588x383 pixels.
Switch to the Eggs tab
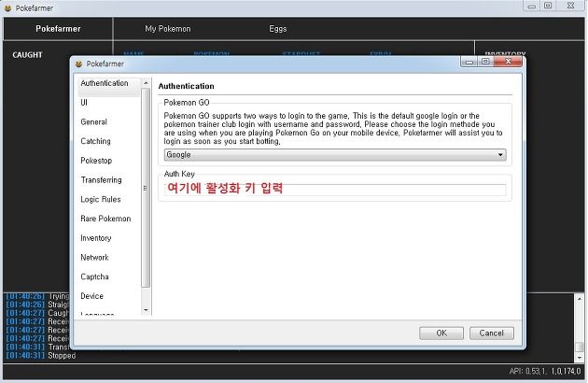tap(278, 29)
